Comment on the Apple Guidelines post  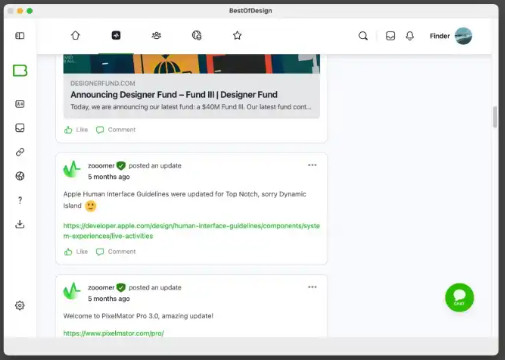coord(116,252)
